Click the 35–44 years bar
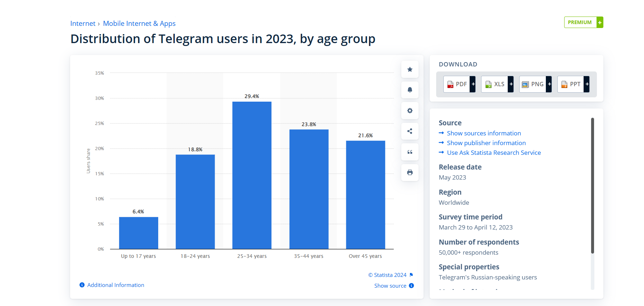Image resolution: width=644 pixels, height=306 pixels. [309, 189]
